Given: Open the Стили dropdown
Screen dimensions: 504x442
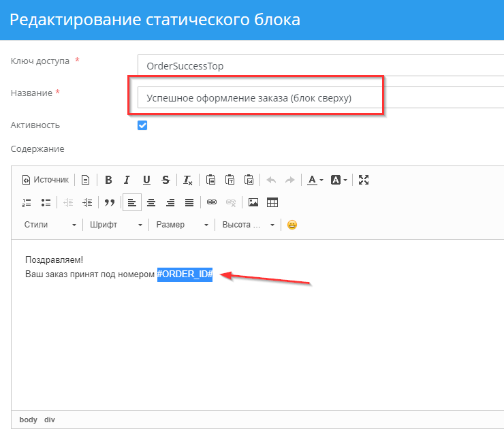Looking at the screenshot, I should [x=50, y=225].
